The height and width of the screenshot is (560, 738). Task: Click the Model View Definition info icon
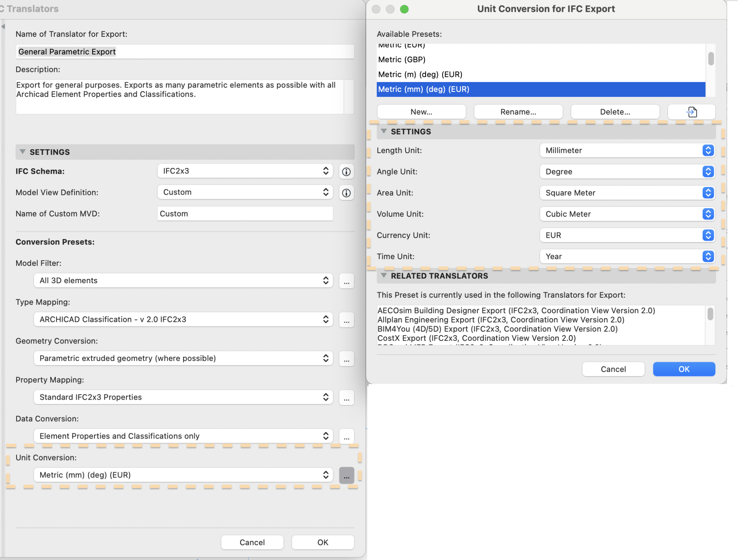(346, 193)
